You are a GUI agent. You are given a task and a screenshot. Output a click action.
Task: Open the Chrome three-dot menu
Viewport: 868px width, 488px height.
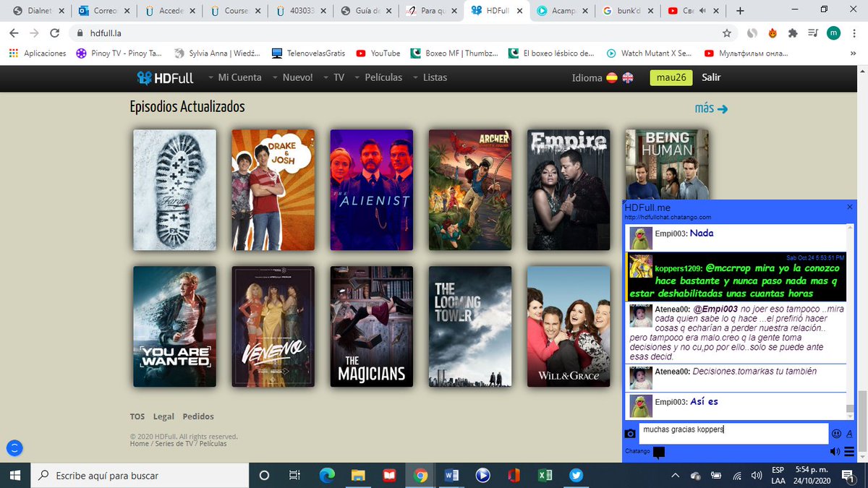coord(856,33)
